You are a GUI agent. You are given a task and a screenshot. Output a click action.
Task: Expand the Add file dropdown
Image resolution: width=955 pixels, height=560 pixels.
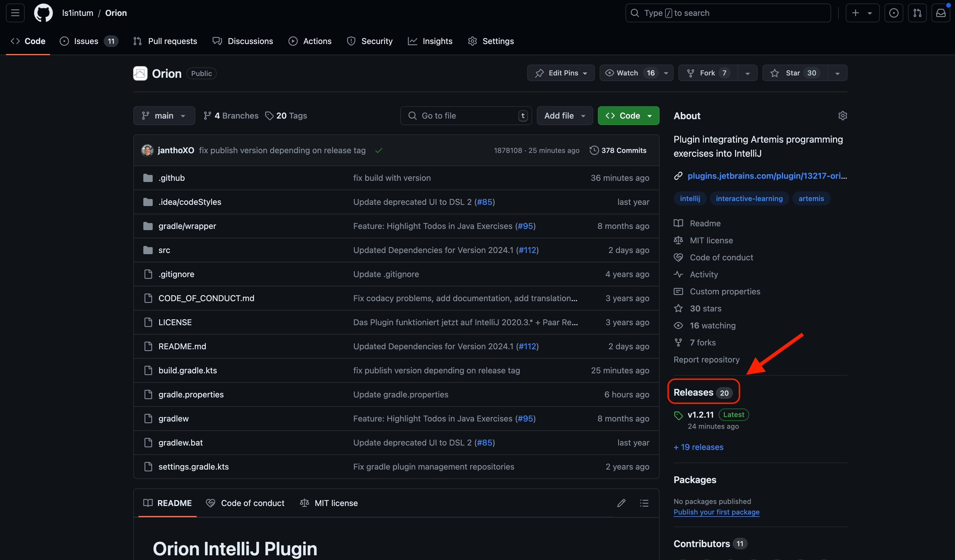tap(564, 116)
